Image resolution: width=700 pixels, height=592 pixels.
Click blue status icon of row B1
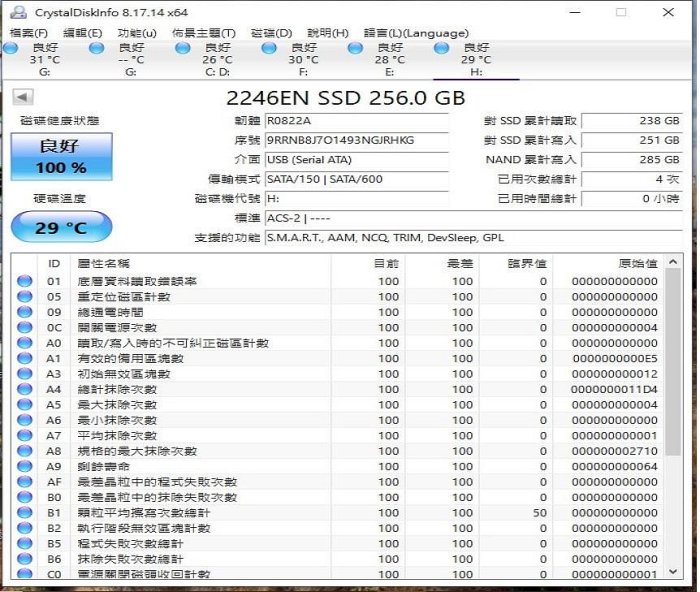click(x=25, y=513)
